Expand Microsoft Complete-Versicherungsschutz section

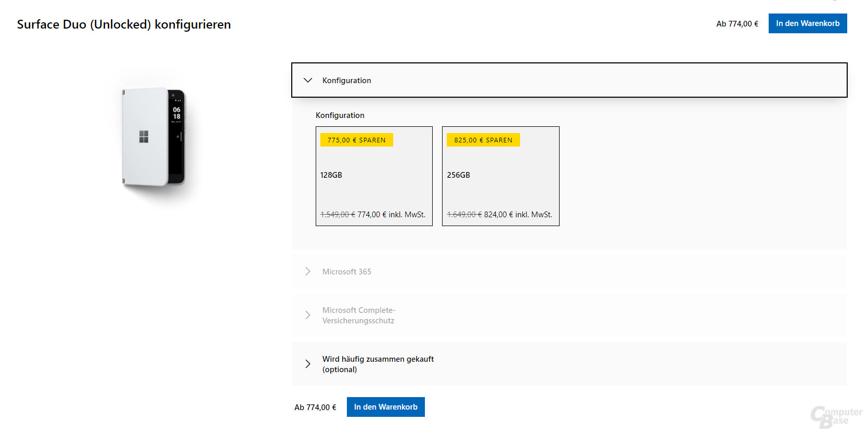(569, 315)
